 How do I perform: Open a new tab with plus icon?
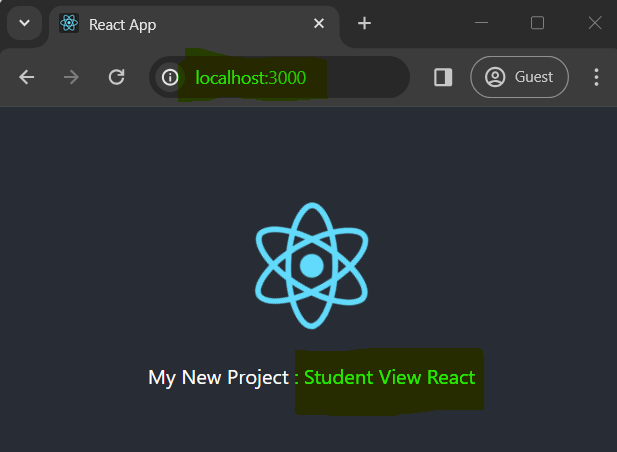click(x=364, y=23)
